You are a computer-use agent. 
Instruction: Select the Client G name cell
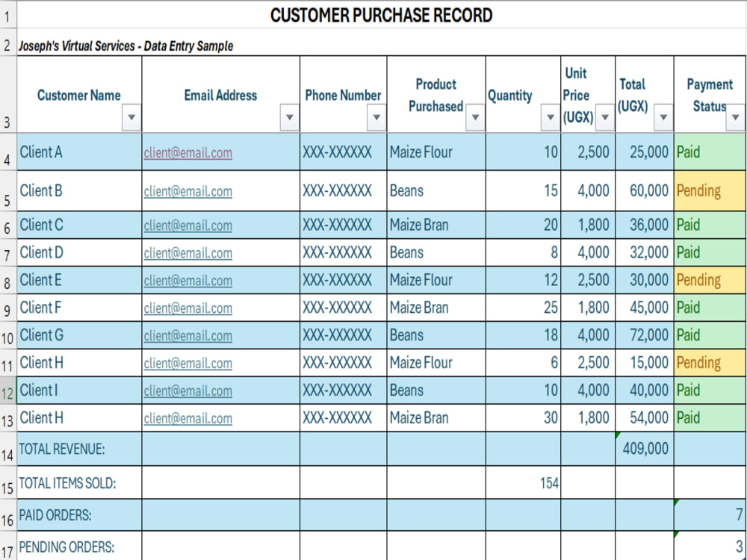pyautogui.click(x=80, y=335)
